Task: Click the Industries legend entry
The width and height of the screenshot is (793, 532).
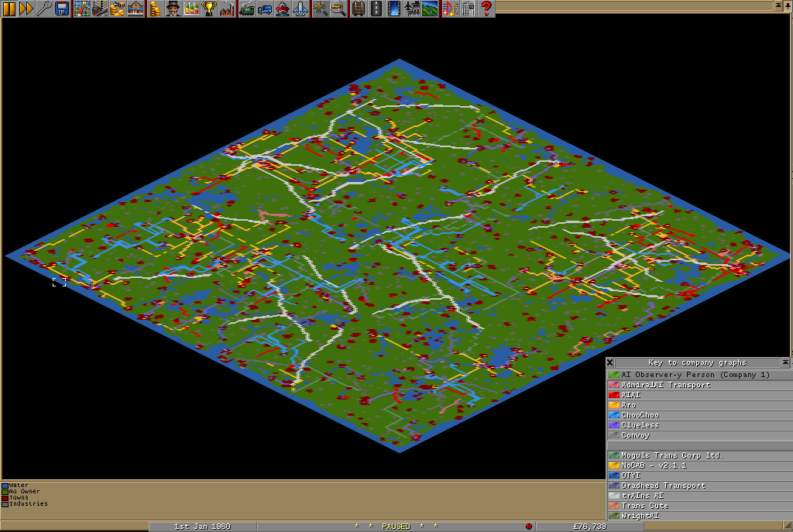Action: pyautogui.click(x=25, y=503)
